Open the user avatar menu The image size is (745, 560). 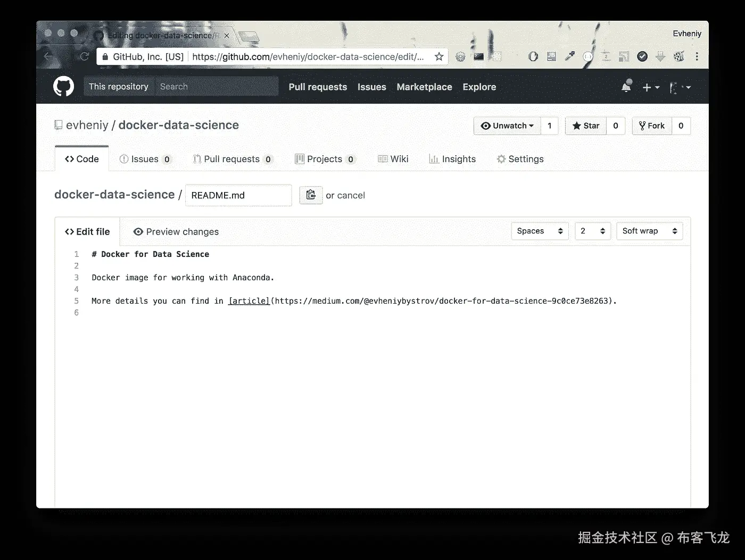(x=680, y=87)
